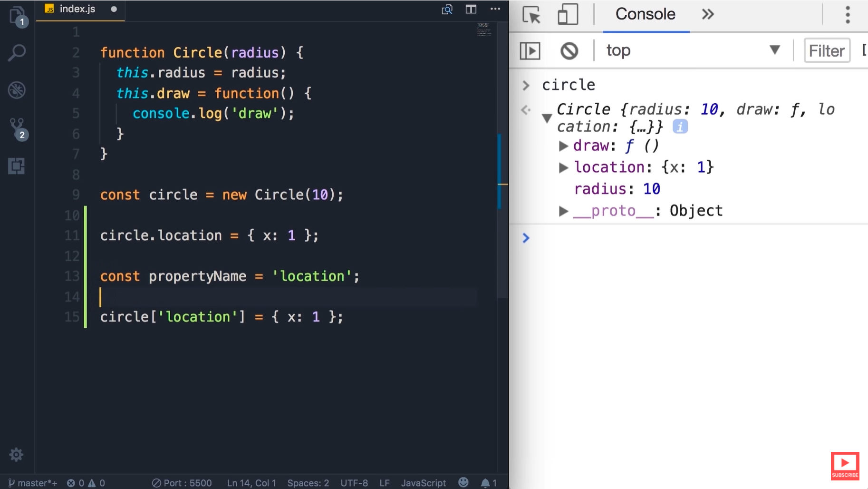Click the const circle = new Circle(10) line

click(222, 195)
